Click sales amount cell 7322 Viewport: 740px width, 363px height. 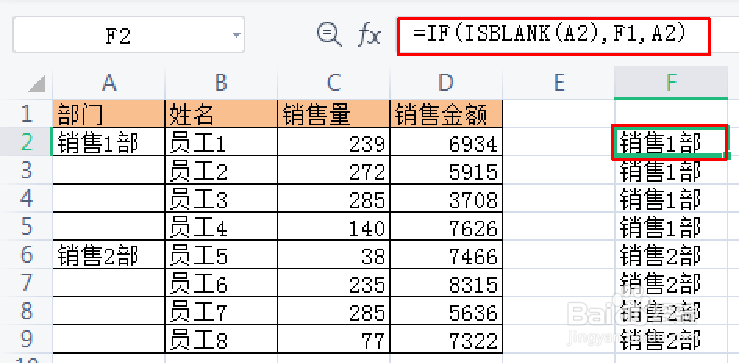click(x=446, y=339)
